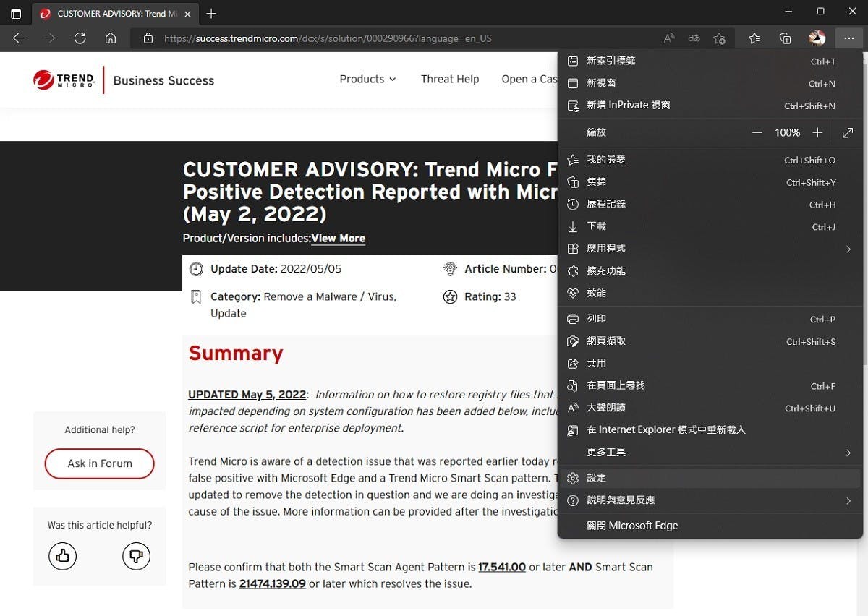Screen dimensions: 868x616
Task: Open the read aloud icon in address bar
Action: click(669, 38)
